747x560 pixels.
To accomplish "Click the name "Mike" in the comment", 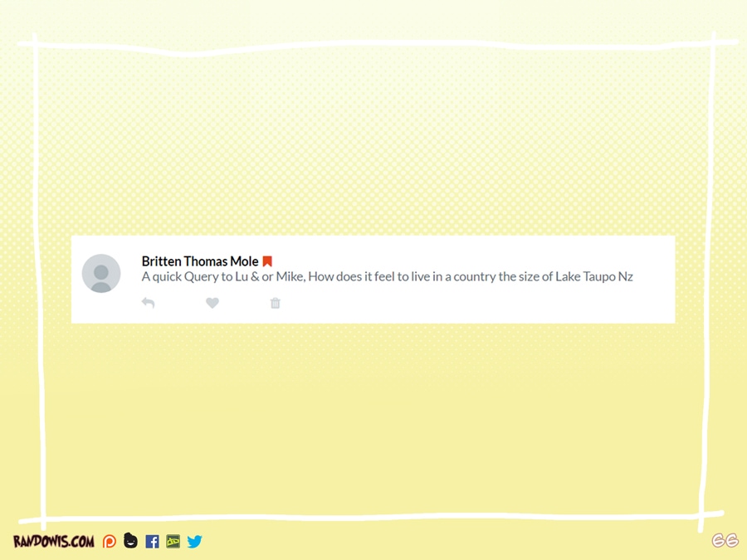I will coord(290,276).
